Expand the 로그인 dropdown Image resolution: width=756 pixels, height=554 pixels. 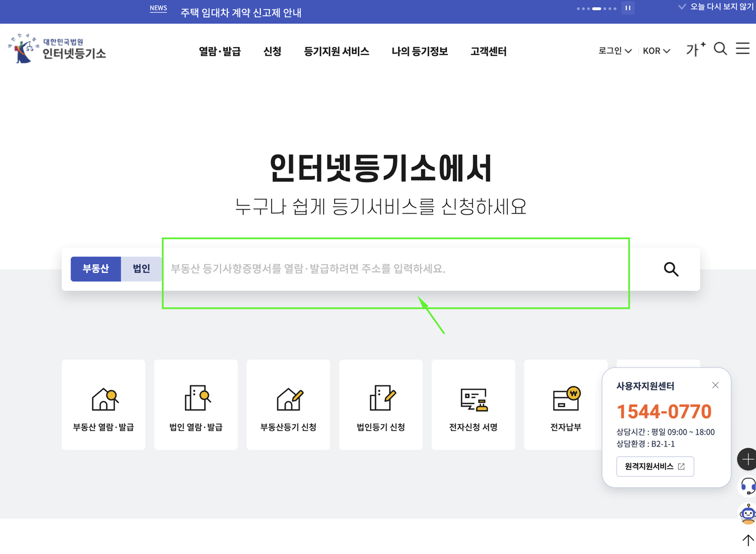(x=614, y=50)
